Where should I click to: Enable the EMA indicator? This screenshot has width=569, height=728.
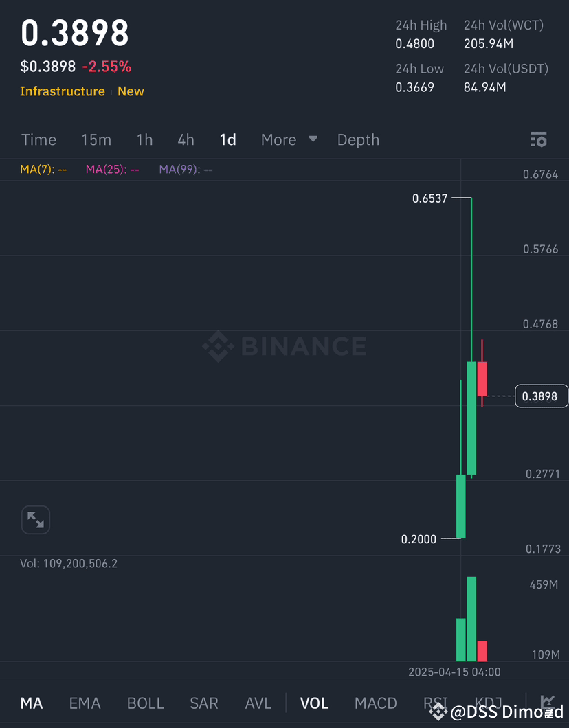coord(85,703)
